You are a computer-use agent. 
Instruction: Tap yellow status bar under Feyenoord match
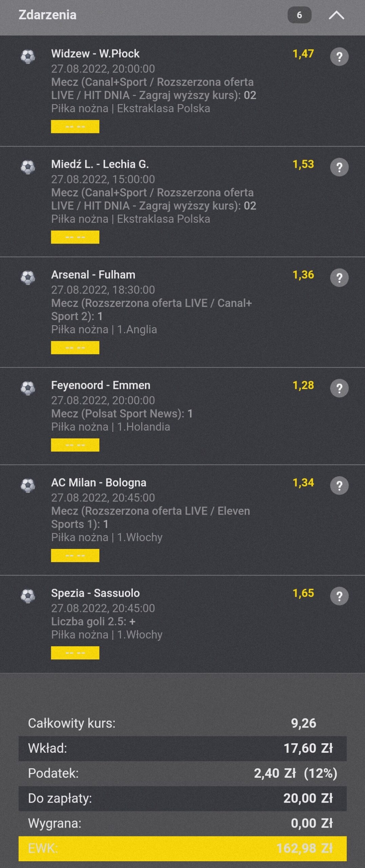coord(75,445)
